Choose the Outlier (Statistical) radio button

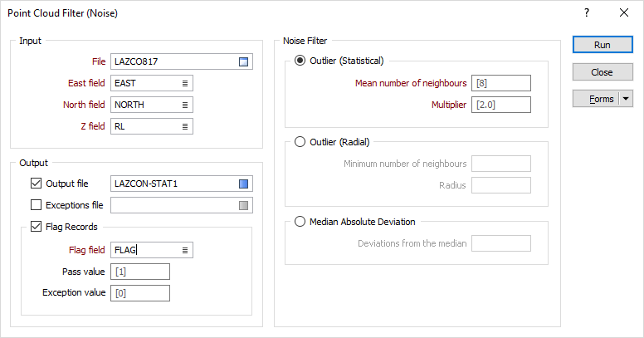[300, 61]
